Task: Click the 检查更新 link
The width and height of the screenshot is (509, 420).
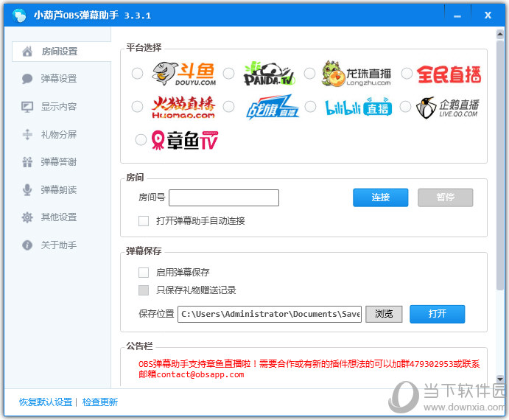Action: 100,402
